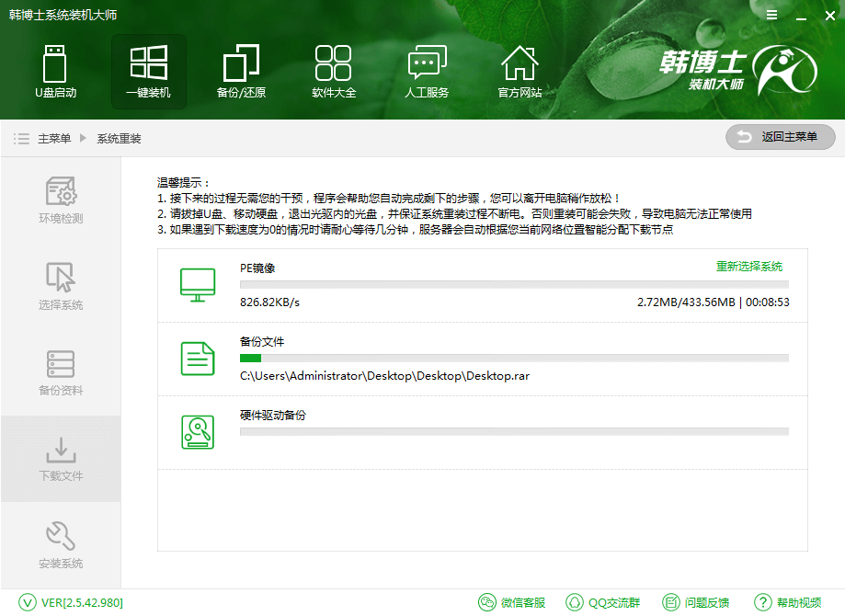Screen dimensions: 845x616
Task: Click the window title 韩博士系统装机大师
Action: (63, 15)
